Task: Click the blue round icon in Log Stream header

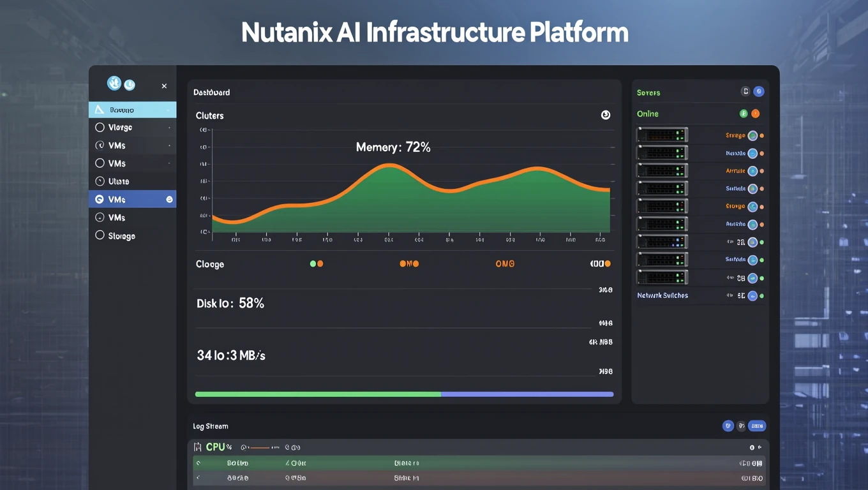Action: point(728,426)
